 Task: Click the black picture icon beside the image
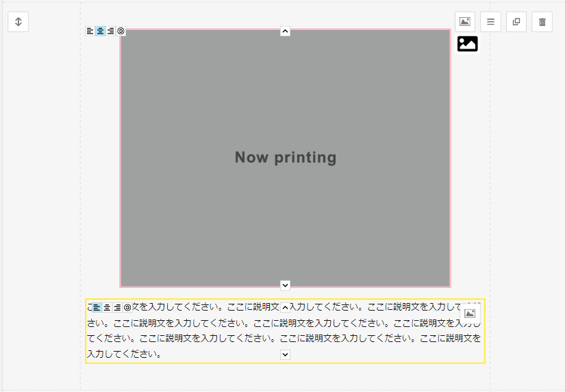[468, 44]
